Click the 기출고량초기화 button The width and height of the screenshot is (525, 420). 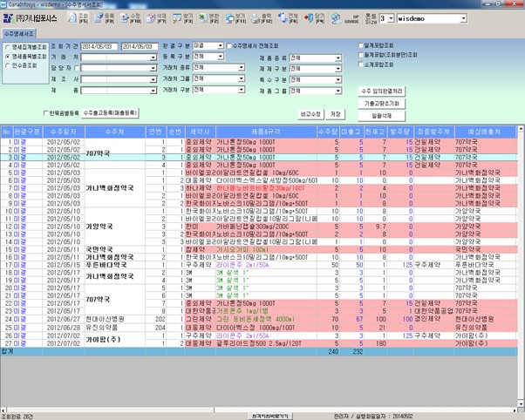pyautogui.click(x=382, y=104)
